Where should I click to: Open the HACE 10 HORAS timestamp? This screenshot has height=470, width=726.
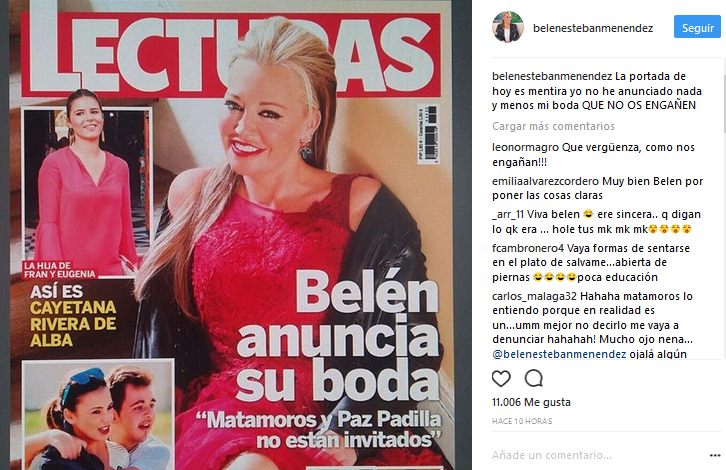(522, 421)
